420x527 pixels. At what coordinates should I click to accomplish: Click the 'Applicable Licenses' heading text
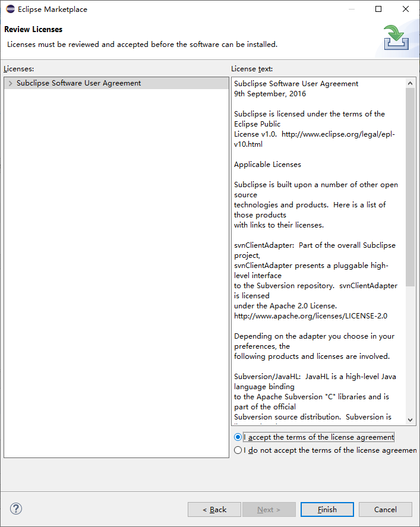(x=267, y=165)
